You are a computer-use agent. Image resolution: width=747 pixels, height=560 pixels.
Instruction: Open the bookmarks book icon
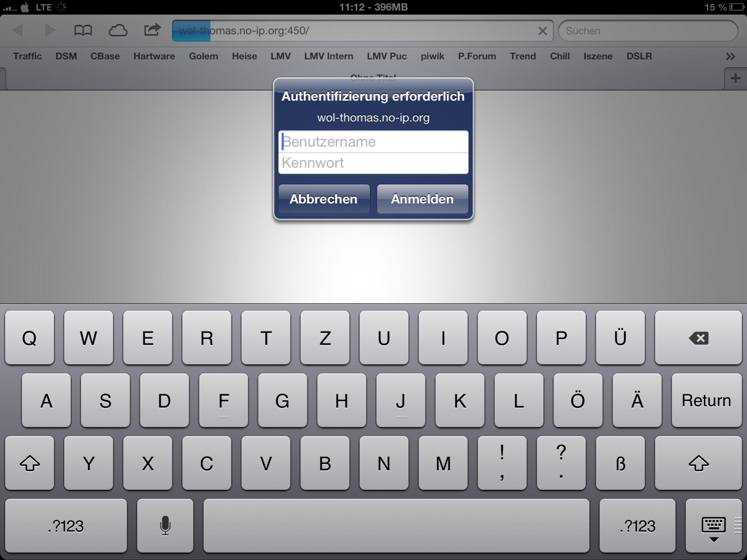tap(83, 31)
